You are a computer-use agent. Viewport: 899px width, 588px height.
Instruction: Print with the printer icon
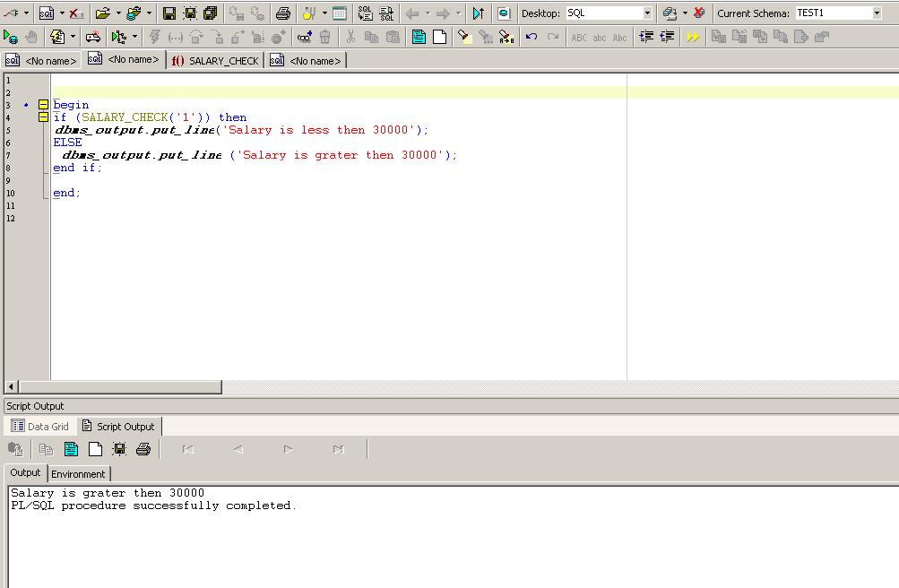[282, 13]
